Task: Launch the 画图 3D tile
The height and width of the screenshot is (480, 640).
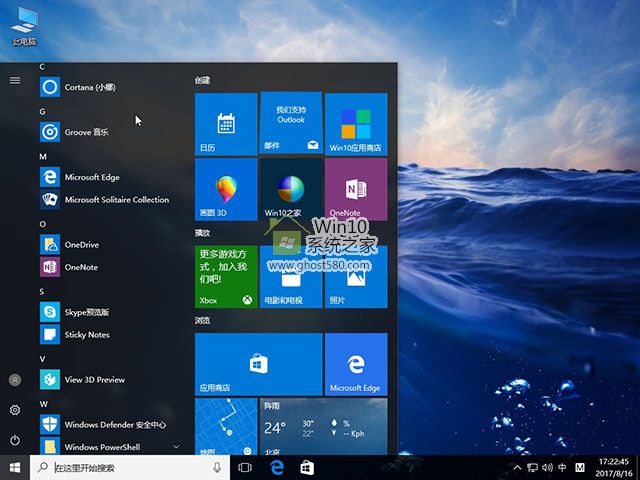Action: [x=226, y=189]
